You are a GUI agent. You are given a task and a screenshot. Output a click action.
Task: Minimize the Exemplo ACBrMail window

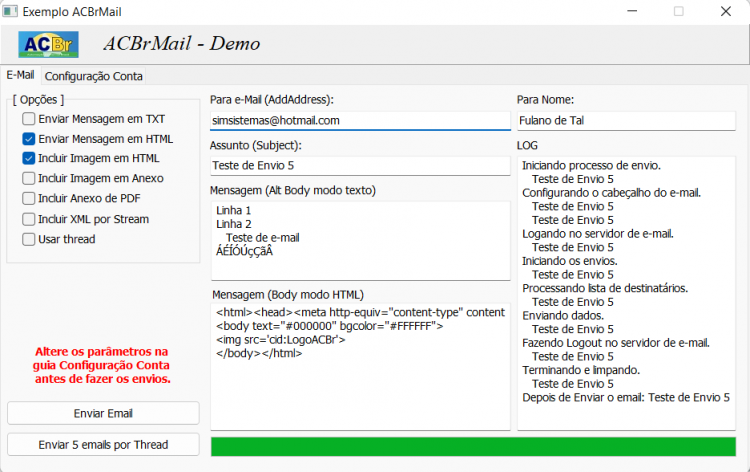(632, 11)
